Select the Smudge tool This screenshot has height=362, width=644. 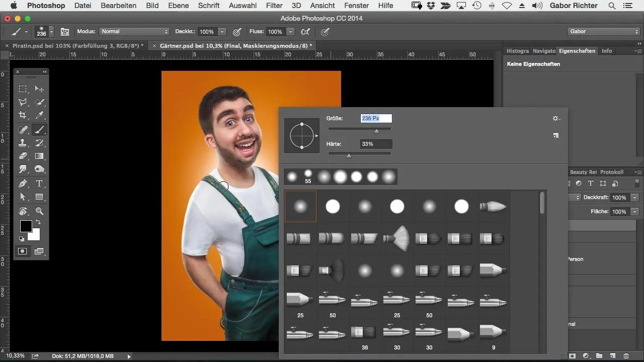pyautogui.click(x=23, y=169)
